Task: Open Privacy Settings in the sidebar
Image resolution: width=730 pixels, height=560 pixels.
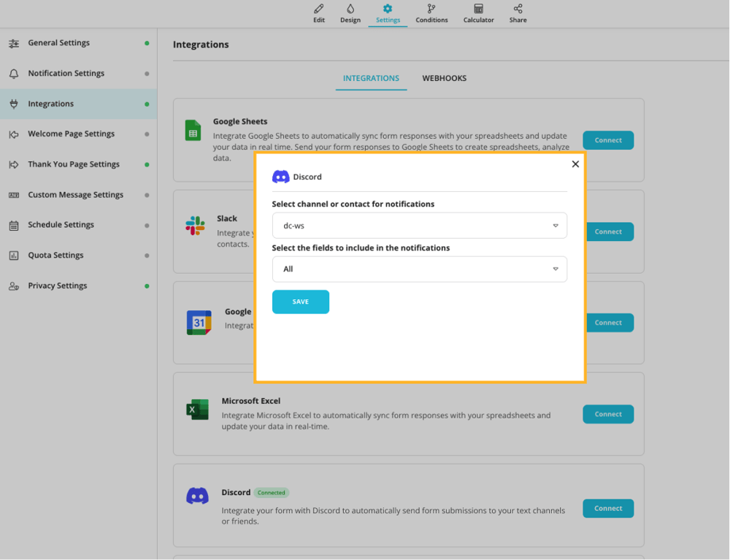Action: point(57,285)
